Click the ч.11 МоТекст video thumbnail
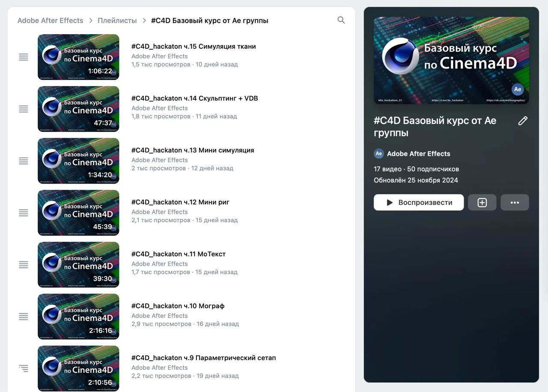This screenshot has width=548, height=392. [78, 264]
